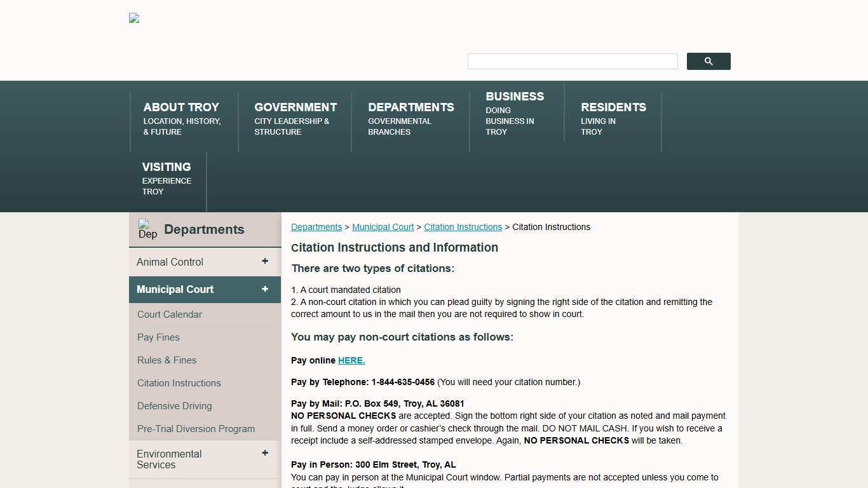
Task: Click the Departments sidebar header icon
Action: (147, 229)
